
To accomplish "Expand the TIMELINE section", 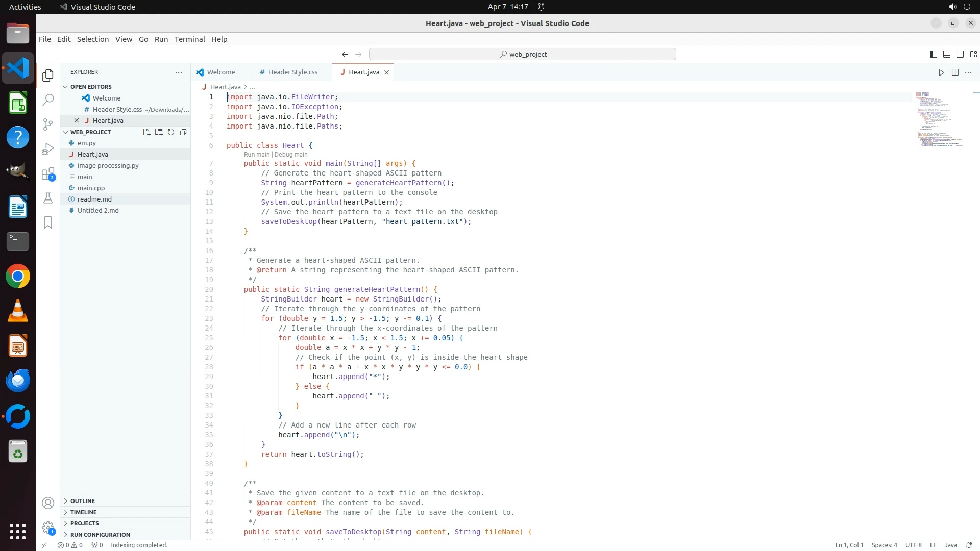I will 83,512.
